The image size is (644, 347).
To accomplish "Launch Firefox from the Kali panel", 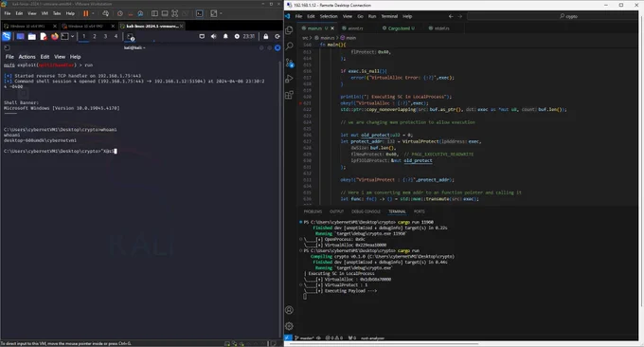I will tap(55, 37).
